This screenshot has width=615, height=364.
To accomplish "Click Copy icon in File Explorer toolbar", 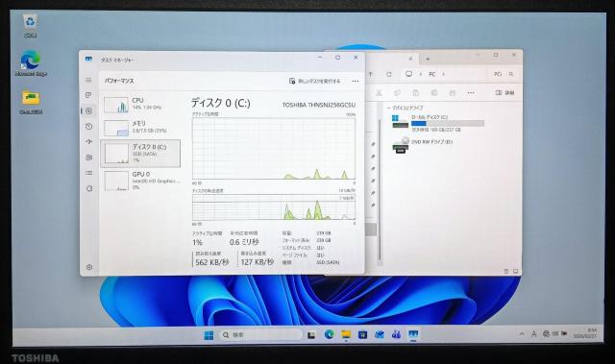I will click(x=397, y=93).
